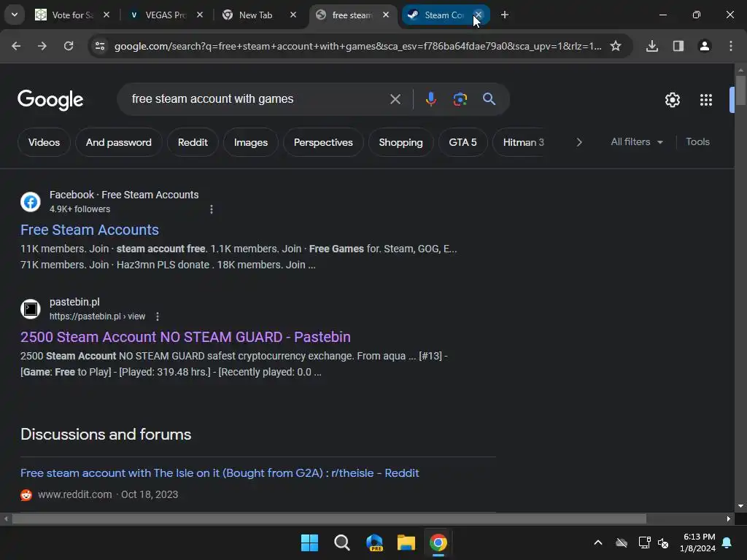
Task: Select the GTA 5 filter chip
Action: tap(462, 142)
